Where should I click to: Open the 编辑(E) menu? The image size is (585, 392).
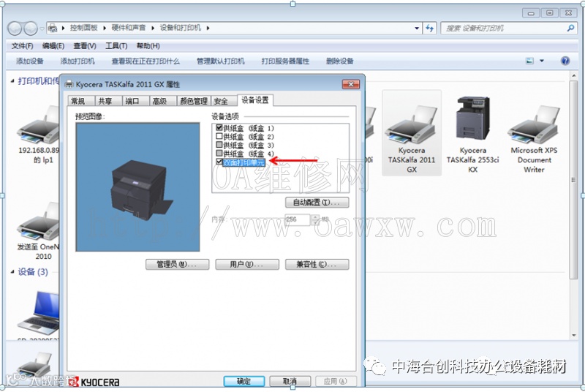[x=53, y=46]
